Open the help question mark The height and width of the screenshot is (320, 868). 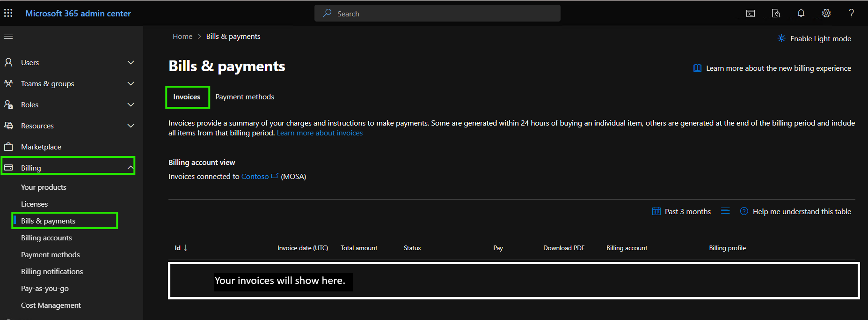point(852,13)
